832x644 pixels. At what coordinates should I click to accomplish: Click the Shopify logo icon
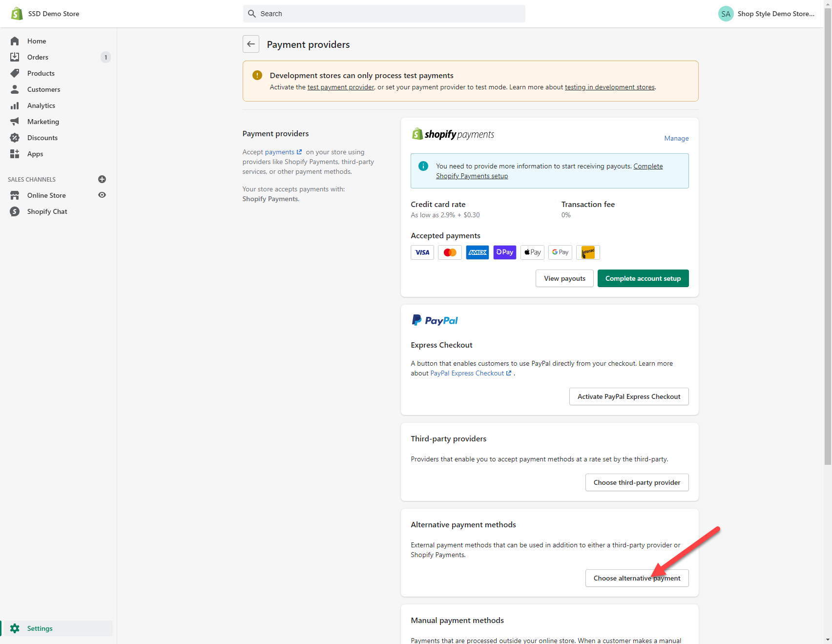[x=17, y=14]
